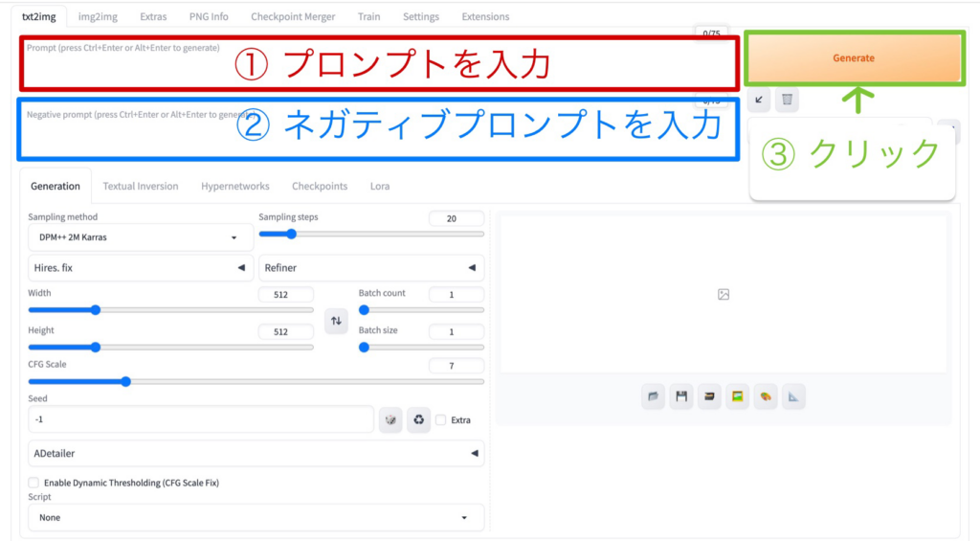Click into the Seed input field
The height and width of the screenshot is (541, 980).
(201, 419)
